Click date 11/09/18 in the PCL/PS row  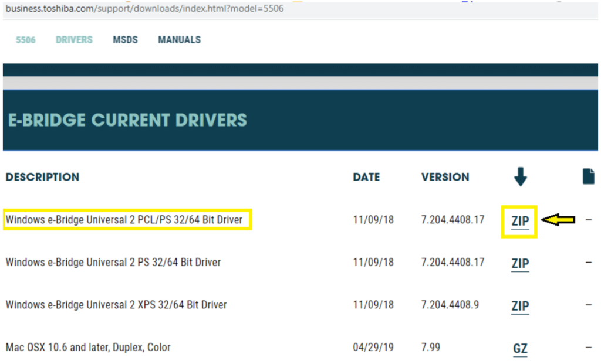click(373, 220)
